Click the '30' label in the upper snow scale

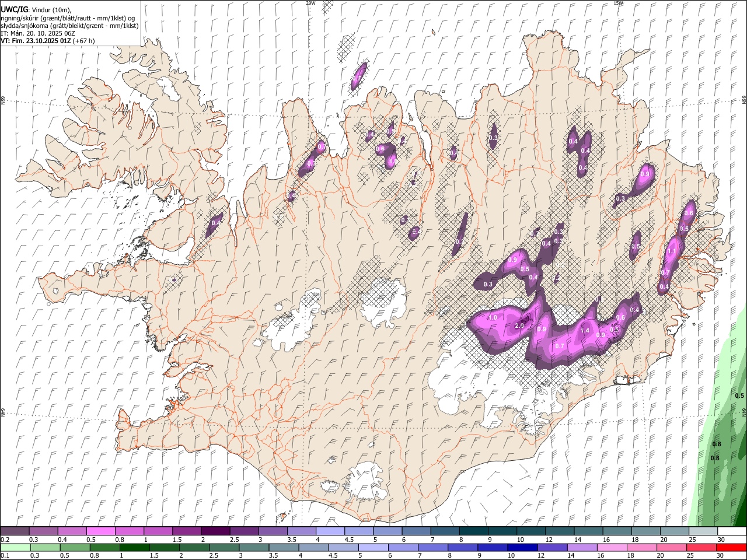click(x=721, y=540)
